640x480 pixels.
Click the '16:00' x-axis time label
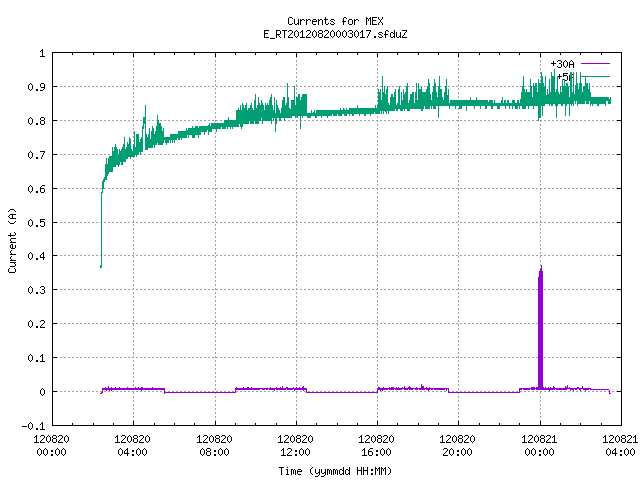[376, 452]
